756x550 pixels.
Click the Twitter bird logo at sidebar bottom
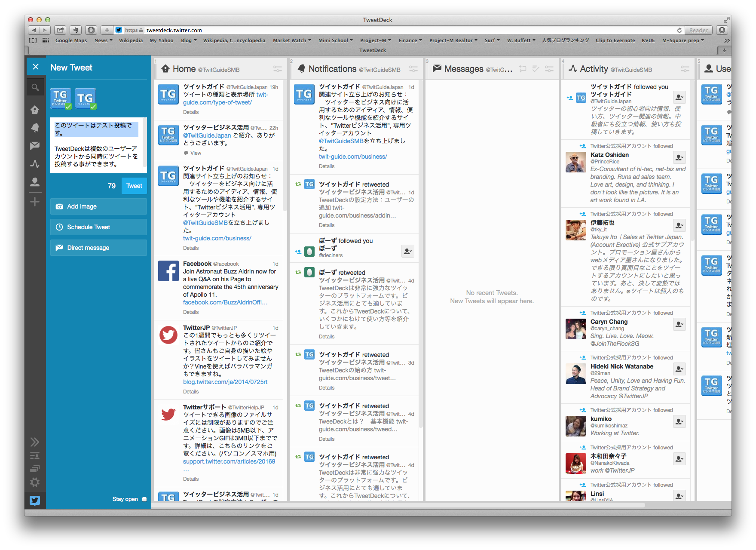click(35, 500)
